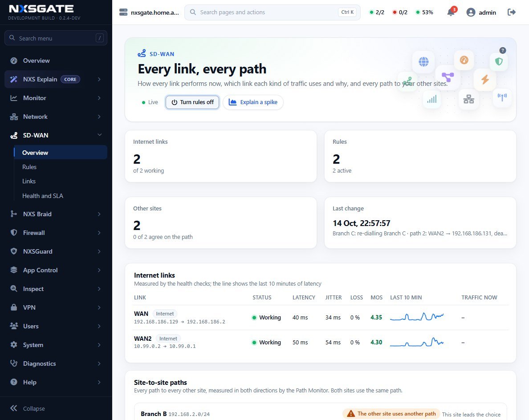Click the Overview gauge icon in sidebar

pos(14,61)
